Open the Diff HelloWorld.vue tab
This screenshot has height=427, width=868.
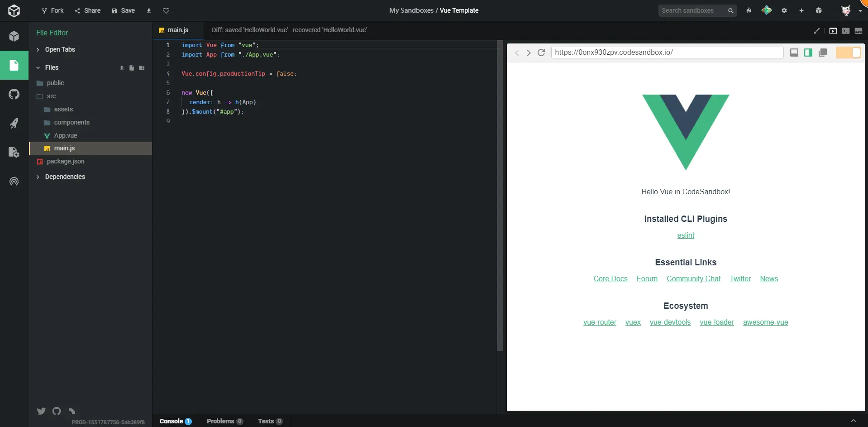289,30
